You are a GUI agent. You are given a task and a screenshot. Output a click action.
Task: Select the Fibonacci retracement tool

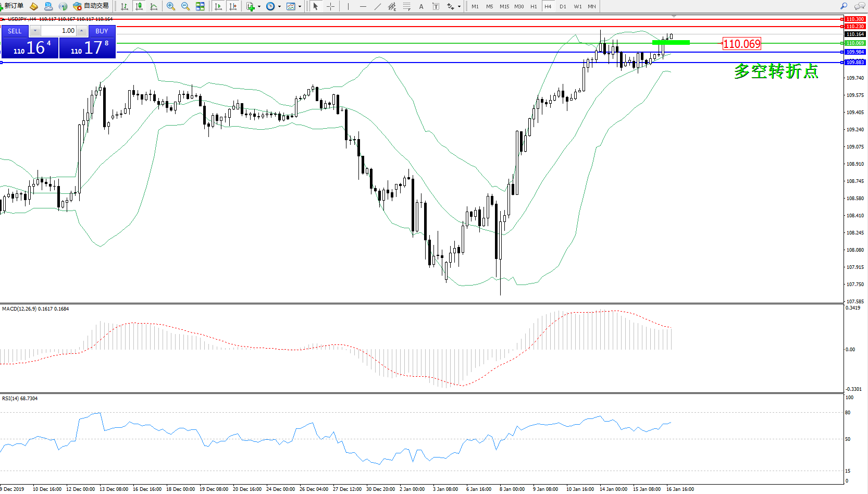[406, 6]
